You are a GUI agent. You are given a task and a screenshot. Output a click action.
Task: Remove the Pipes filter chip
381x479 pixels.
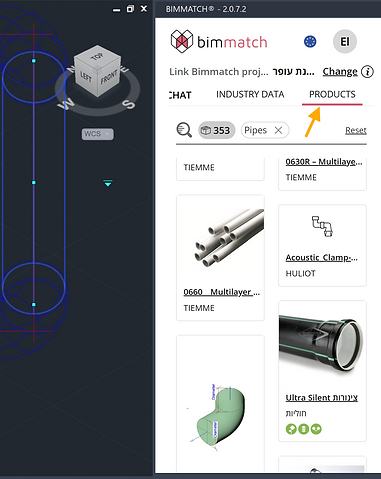pos(278,130)
